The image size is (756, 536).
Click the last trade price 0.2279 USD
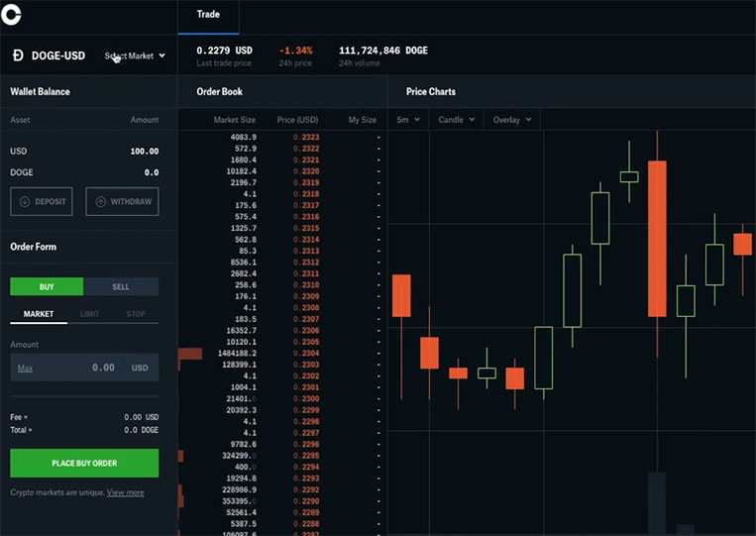224,51
